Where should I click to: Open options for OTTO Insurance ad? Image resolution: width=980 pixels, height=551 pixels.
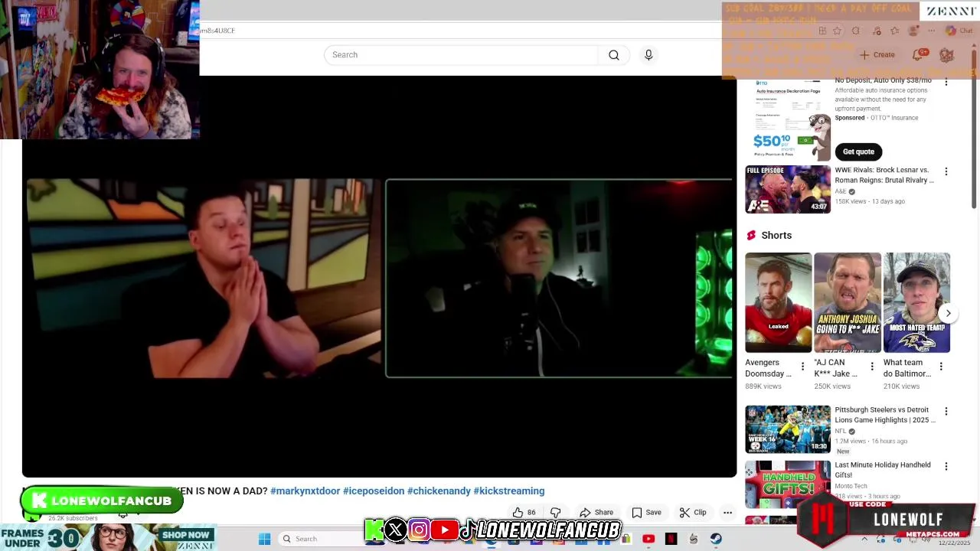[x=946, y=82]
